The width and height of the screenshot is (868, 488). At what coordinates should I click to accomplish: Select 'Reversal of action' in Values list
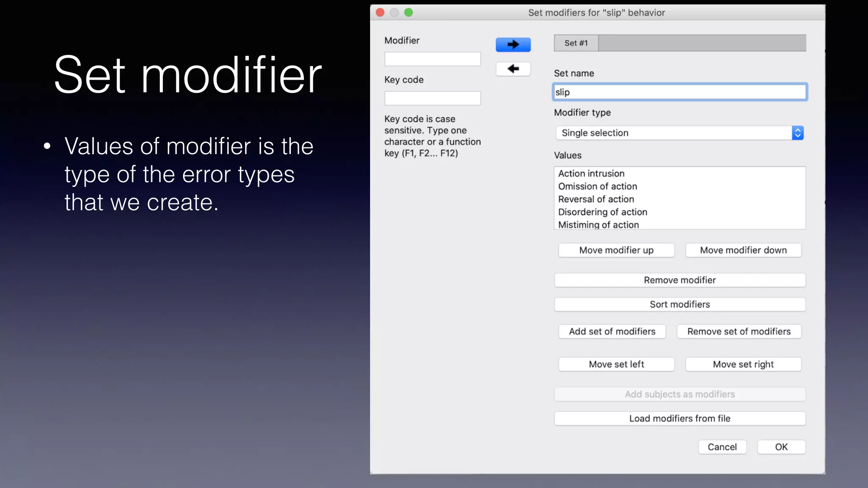[x=679, y=199]
